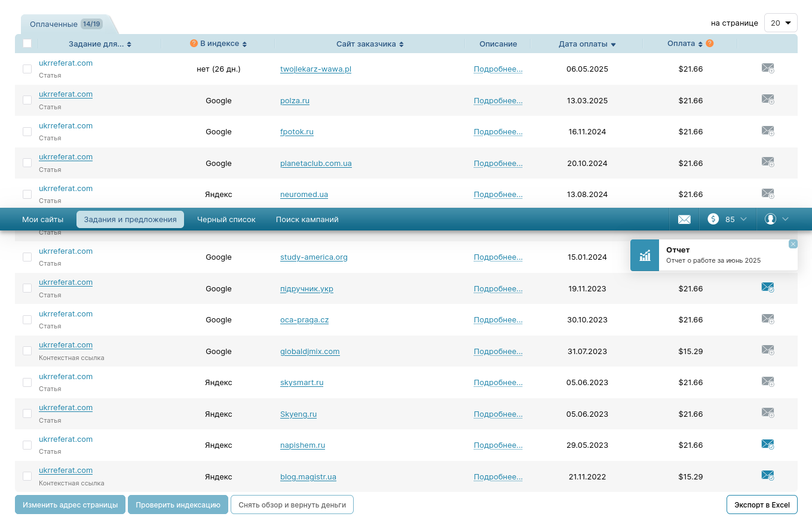
Task: Check the box for blog.magistr.ua row
Action: click(x=27, y=476)
